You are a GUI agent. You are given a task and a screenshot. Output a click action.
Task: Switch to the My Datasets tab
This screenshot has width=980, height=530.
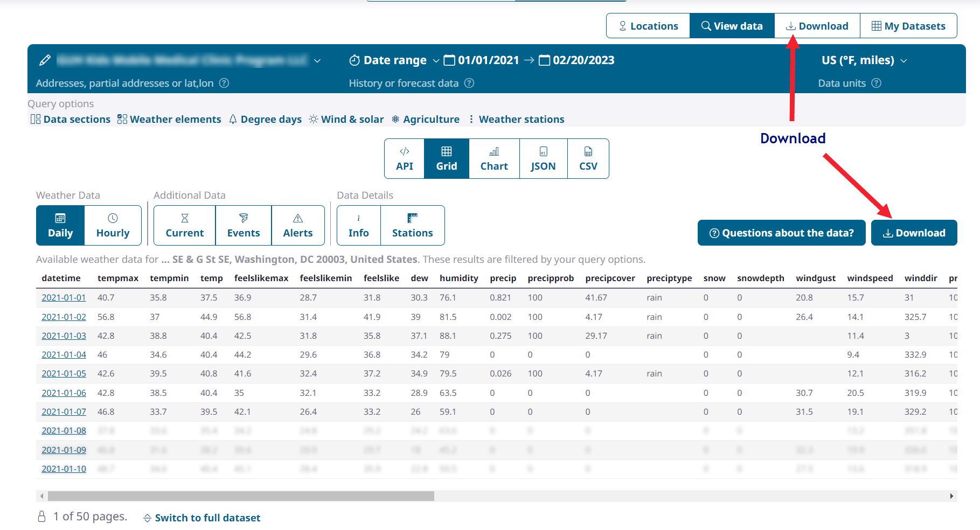908,25
